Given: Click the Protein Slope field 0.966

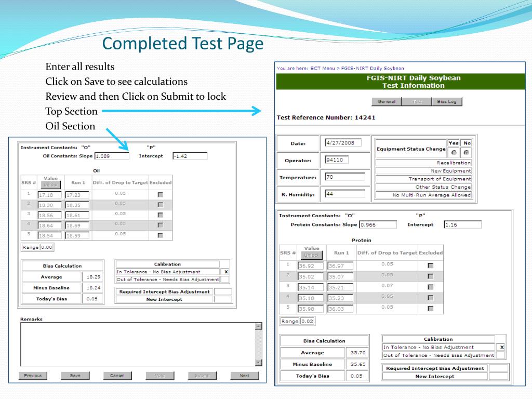Looking at the screenshot, I should pyautogui.click(x=378, y=224).
